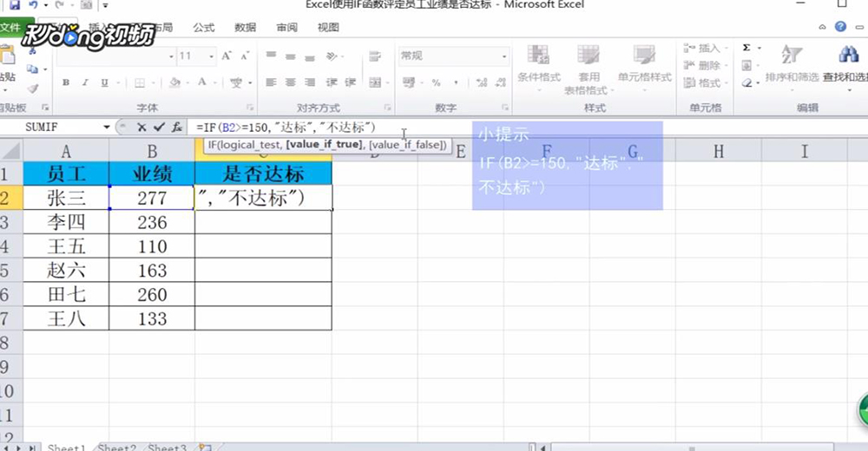Toggle Align Text Left

coord(271,82)
